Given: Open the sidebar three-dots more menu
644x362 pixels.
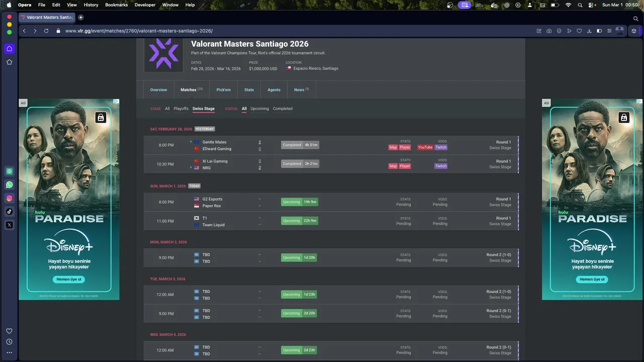Looking at the screenshot, I should click(9, 352).
